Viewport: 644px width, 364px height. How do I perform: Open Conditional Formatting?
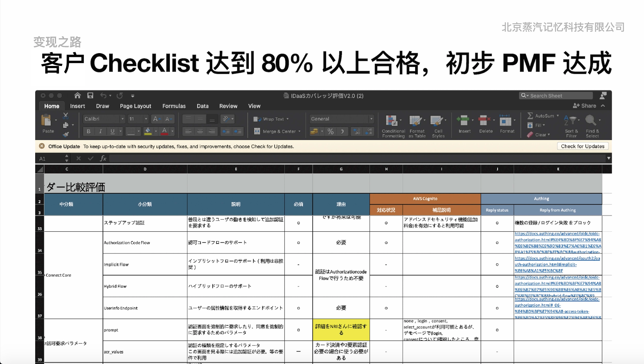point(393,126)
